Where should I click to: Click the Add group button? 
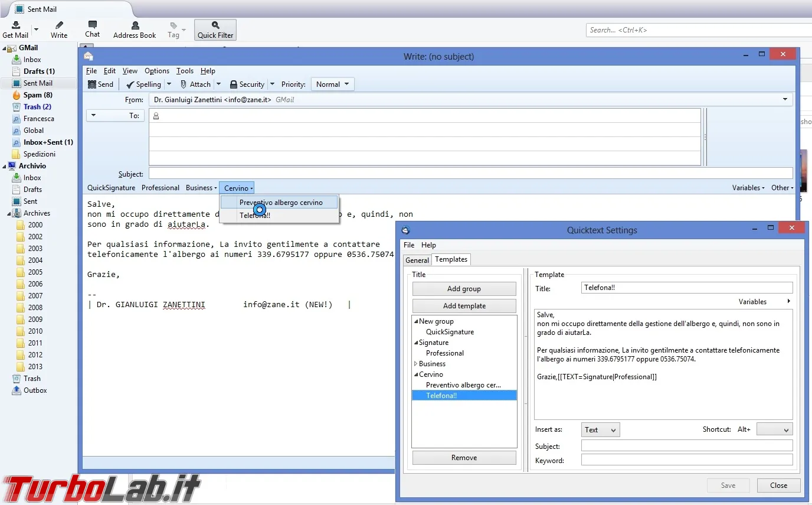[x=464, y=289]
